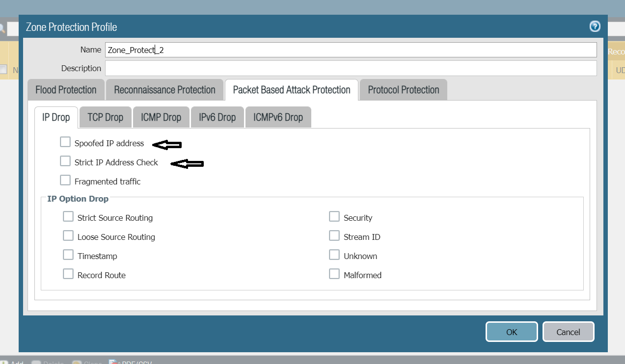Enable Spoofed IP address dropping

click(x=65, y=141)
